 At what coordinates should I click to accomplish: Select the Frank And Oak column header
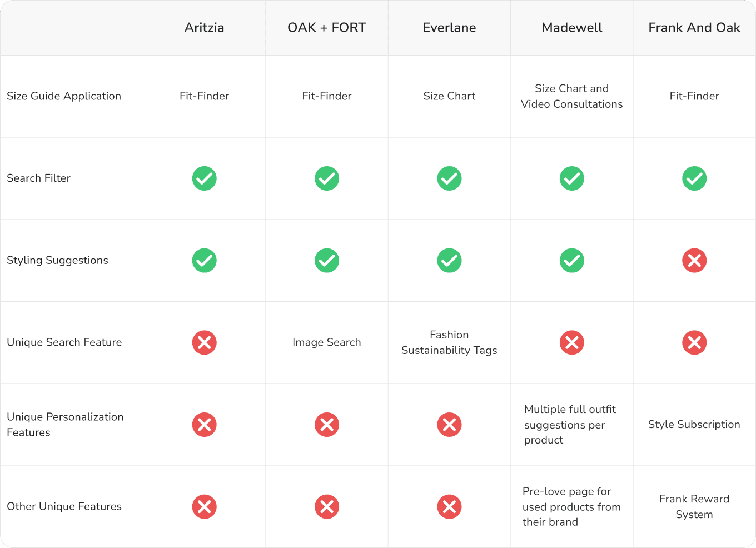click(694, 28)
